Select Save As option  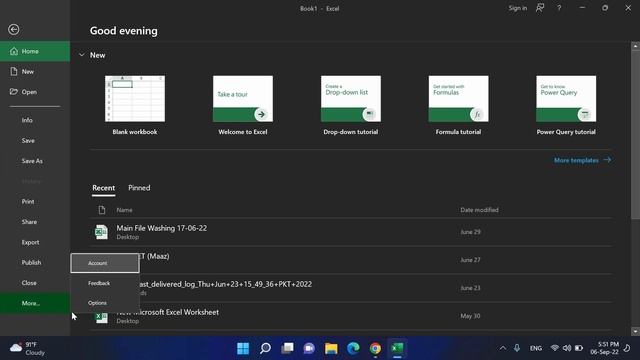coord(35,161)
